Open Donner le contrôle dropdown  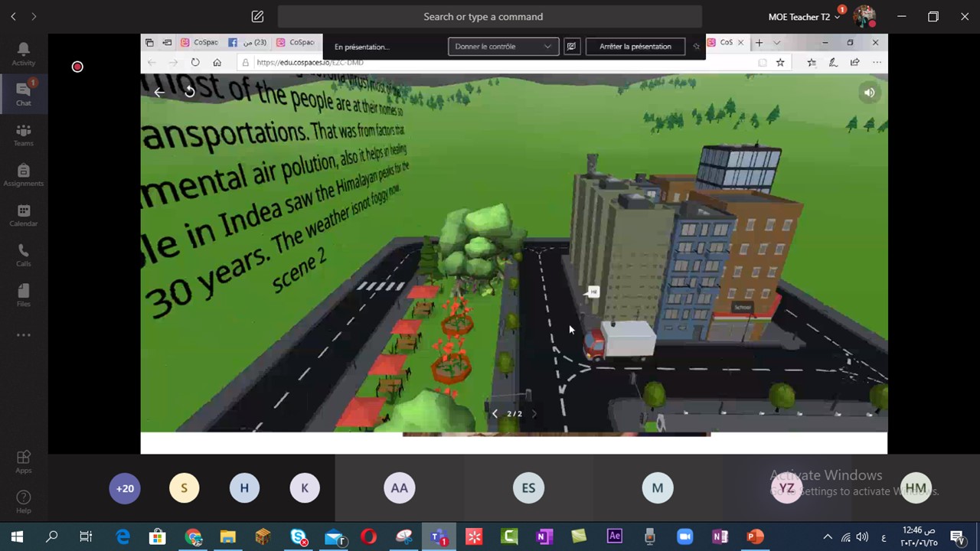pos(503,47)
